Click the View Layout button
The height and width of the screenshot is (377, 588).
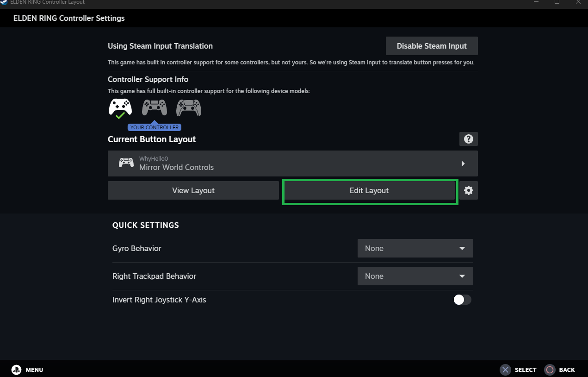pos(193,190)
